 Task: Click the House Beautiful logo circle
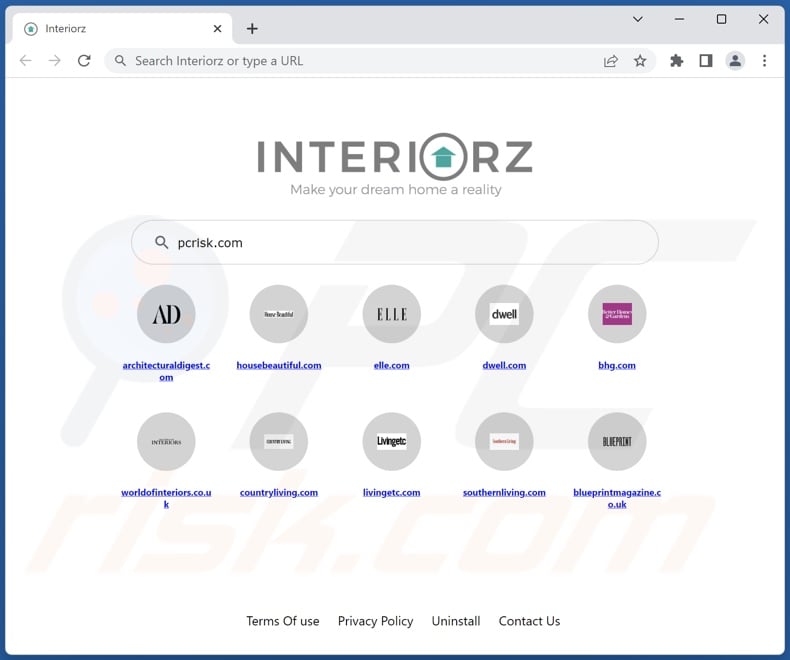[x=279, y=314]
